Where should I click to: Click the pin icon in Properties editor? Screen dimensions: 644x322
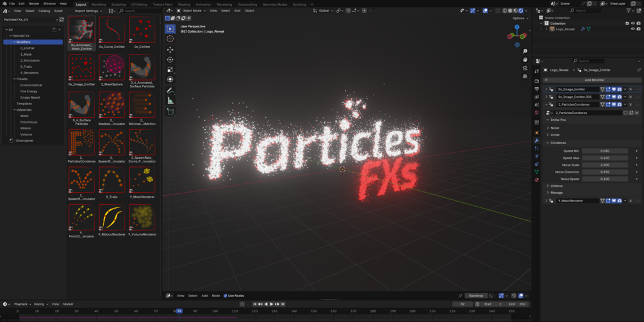pyautogui.click(x=639, y=70)
